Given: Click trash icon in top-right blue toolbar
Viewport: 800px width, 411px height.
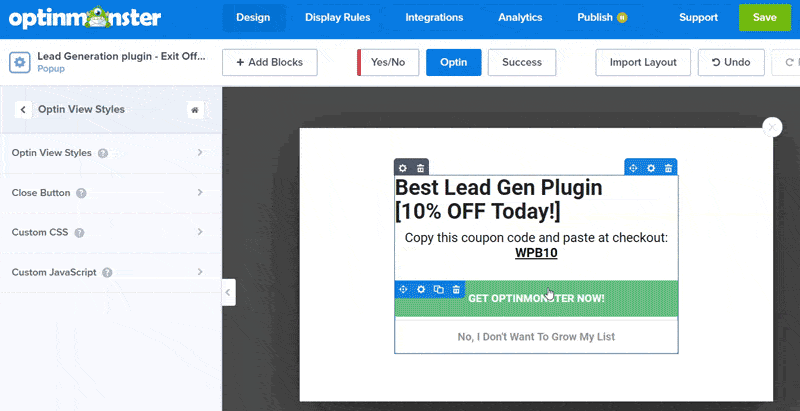Looking at the screenshot, I should [x=668, y=167].
